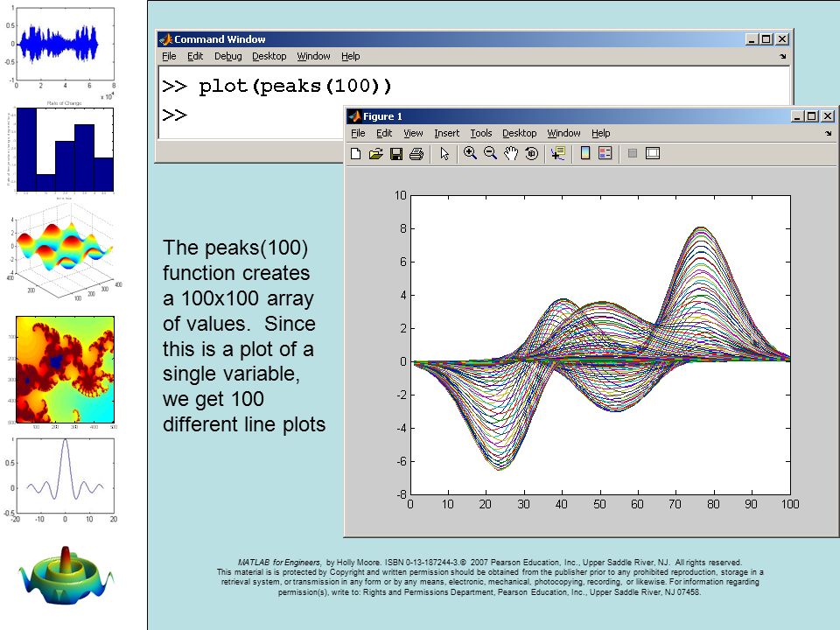Screen dimensions: 840x630
Task: Click the peaks line plot axes
Action: (x=600, y=345)
